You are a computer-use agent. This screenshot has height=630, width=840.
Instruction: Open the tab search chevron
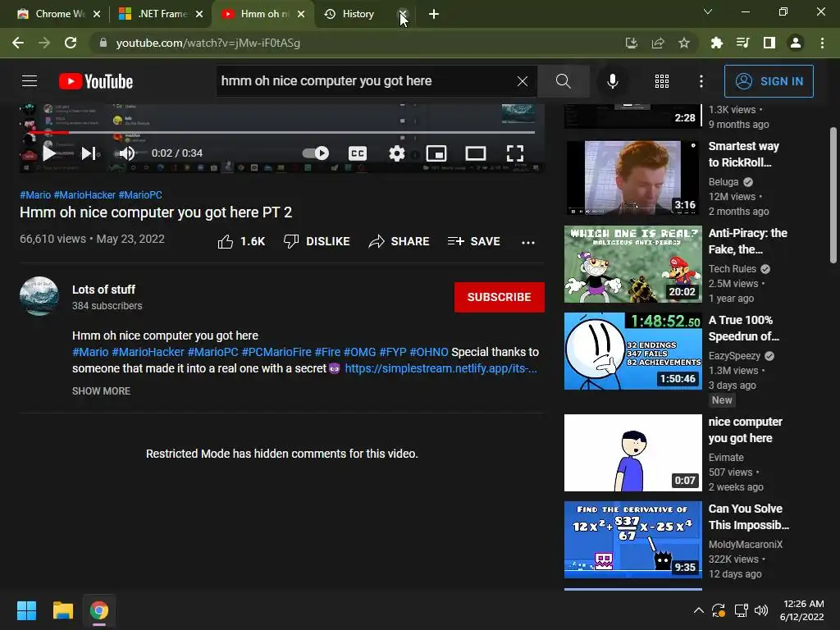coord(708,11)
